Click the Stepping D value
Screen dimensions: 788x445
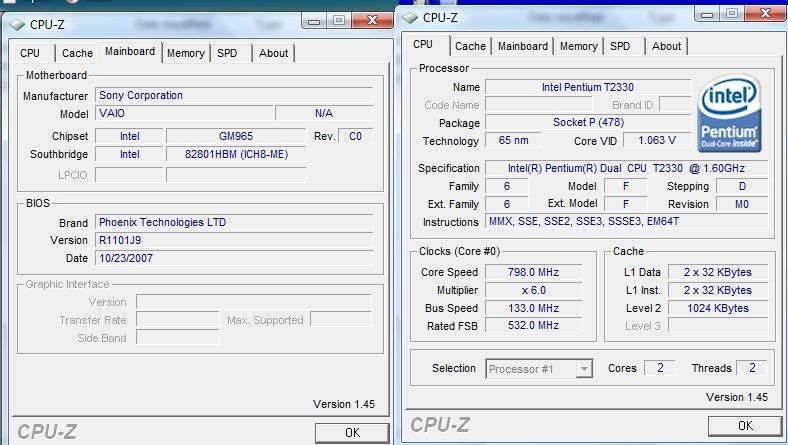pyautogui.click(x=742, y=187)
